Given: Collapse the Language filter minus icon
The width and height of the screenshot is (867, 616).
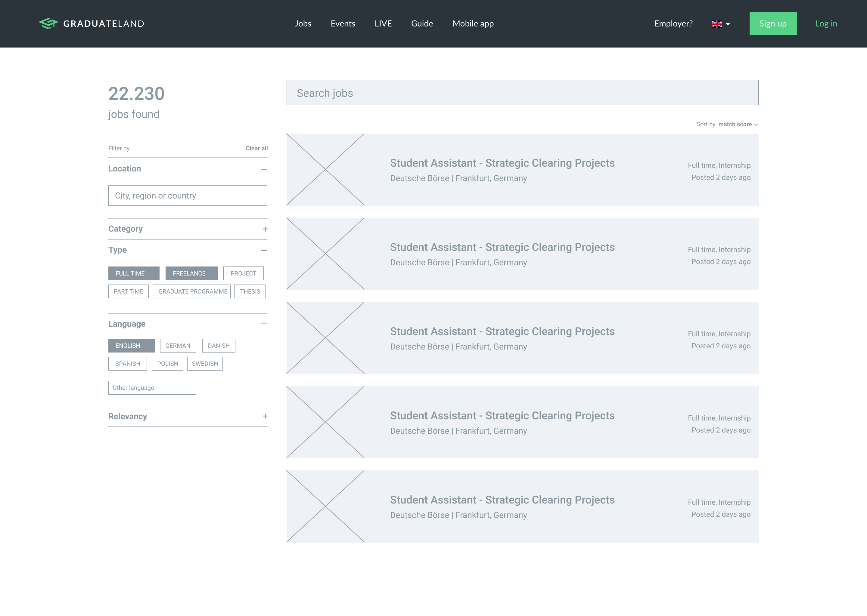Looking at the screenshot, I should point(264,324).
